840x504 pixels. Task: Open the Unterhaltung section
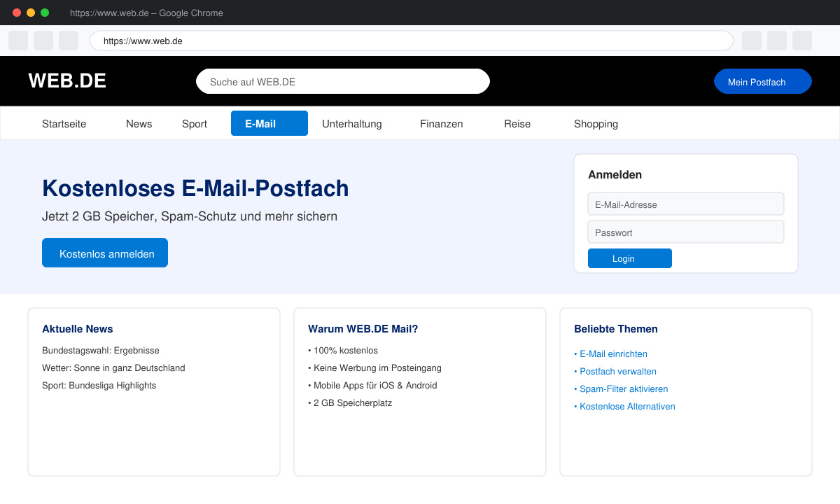point(352,124)
